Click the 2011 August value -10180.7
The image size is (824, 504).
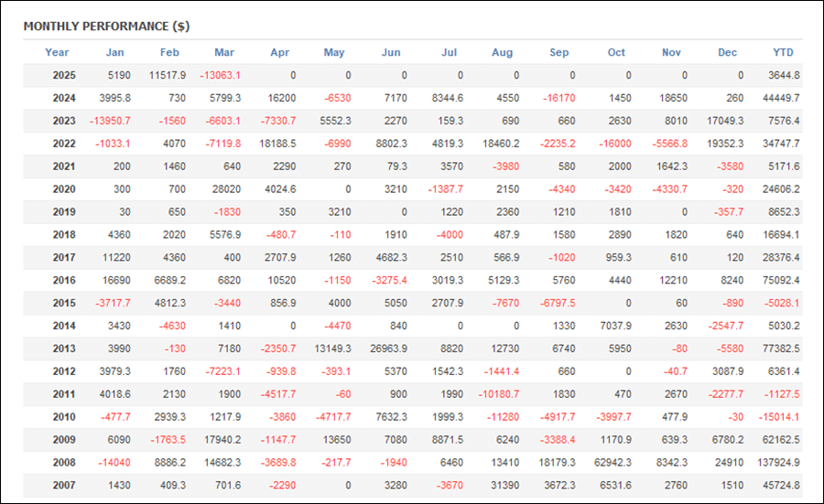pos(499,394)
